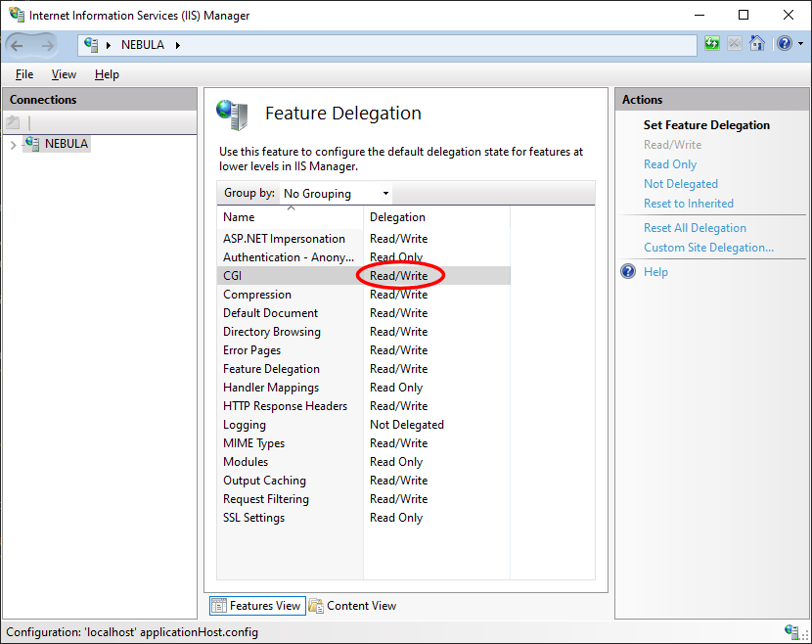Select the Compression row
The image size is (812, 644).
364,295
